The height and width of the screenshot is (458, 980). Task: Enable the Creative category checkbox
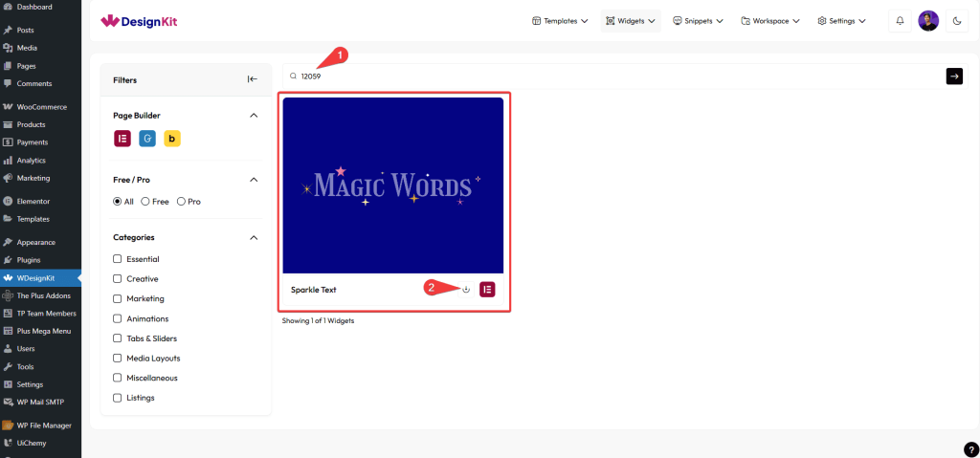coord(117,279)
